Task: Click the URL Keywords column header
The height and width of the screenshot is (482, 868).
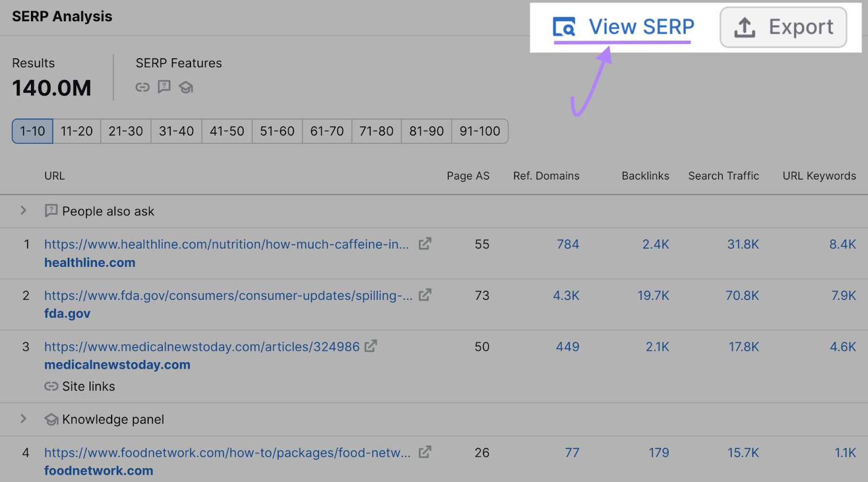Action: coord(819,176)
